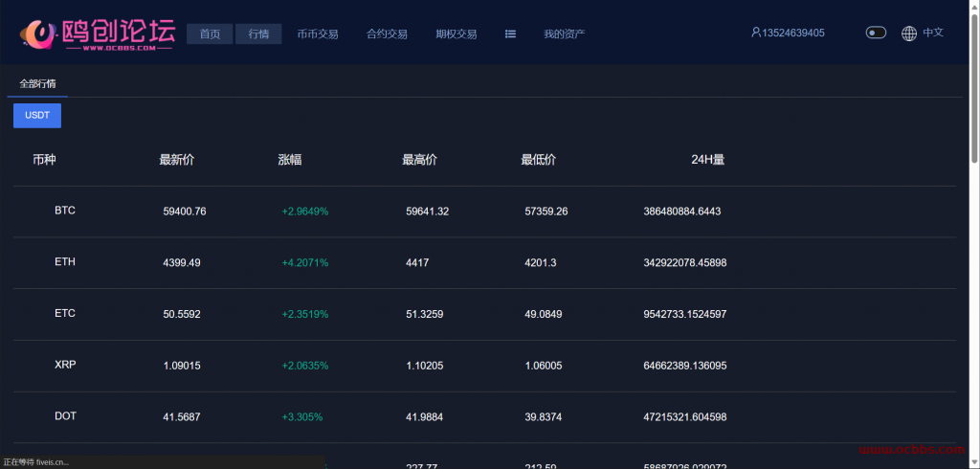This screenshot has height=469, width=980.
Task: Click XRP high price 1.10205
Action: [424, 366]
